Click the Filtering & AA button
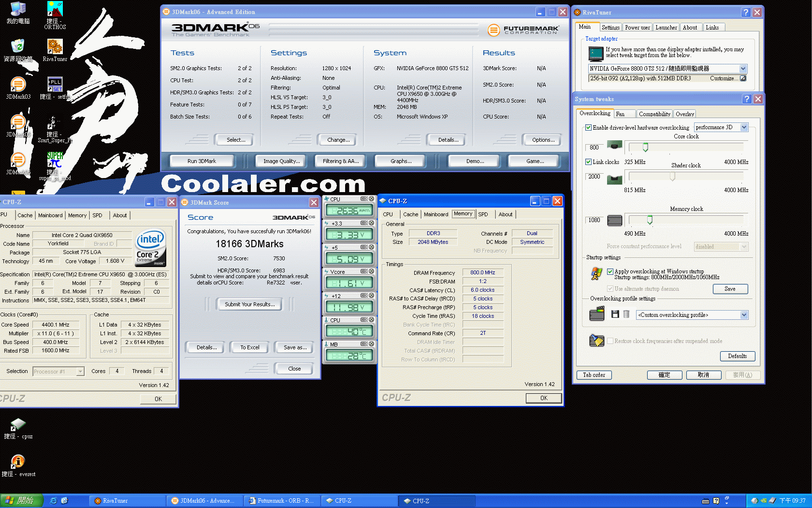812x508 pixels. pyautogui.click(x=341, y=161)
